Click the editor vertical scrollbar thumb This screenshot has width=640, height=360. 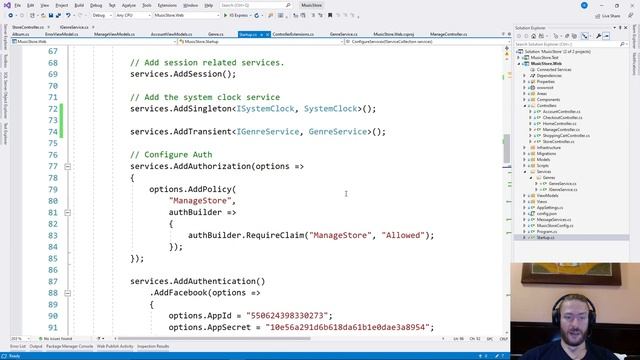pyautogui.click(x=507, y=149)
